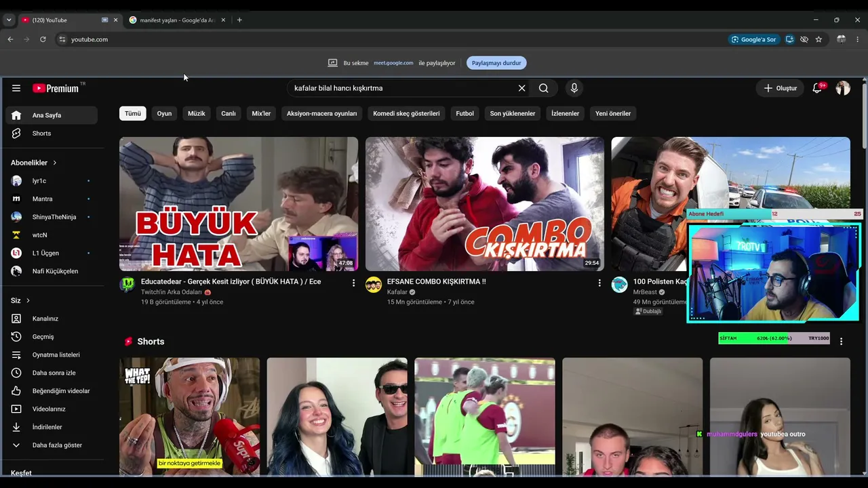The height and width of the screenshot is (488, 868).
Task: Click the YouTube search input field
Action: click(403, 88)
